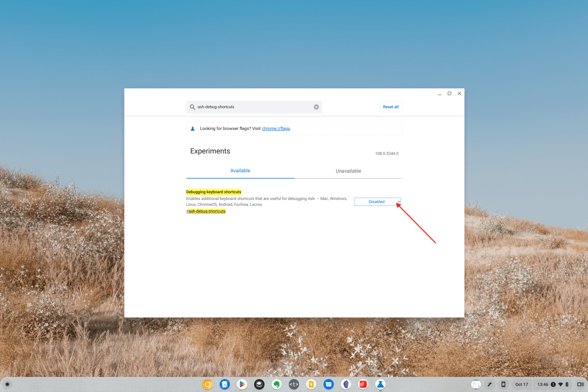Open the Play Store from the shelf
588x392 pixels.
[242, 384]
